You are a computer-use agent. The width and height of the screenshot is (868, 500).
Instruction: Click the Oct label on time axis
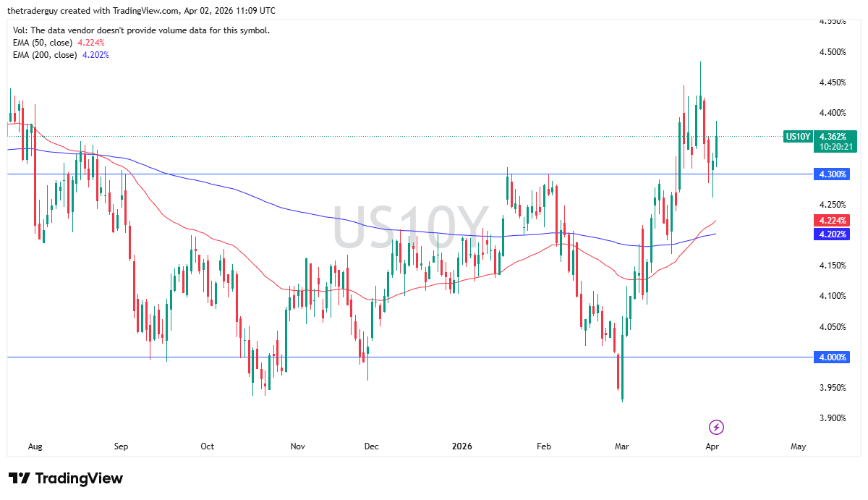click(208, 446)
